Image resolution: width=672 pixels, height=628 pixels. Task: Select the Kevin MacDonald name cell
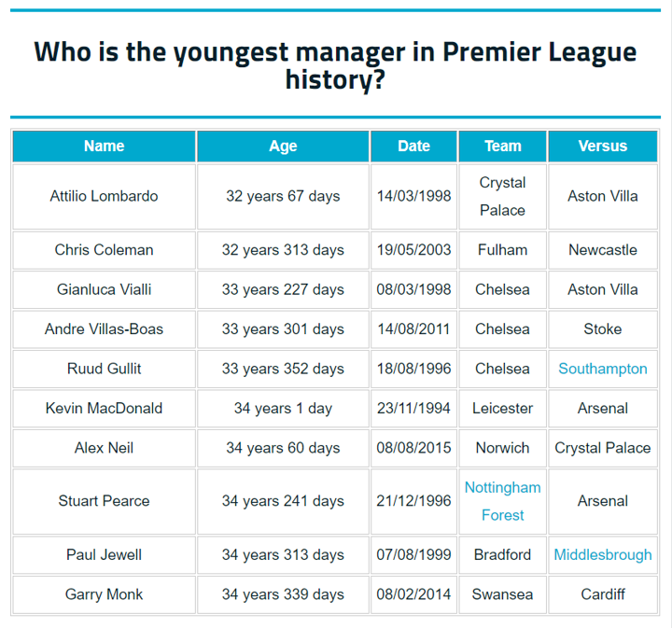[x=104, y=408]
